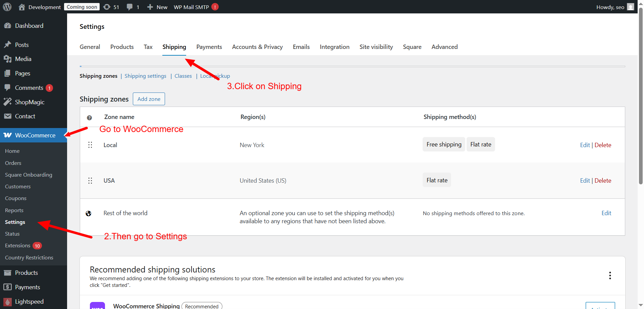The width and height of the screenshot is (644, 309).
Task: Open the Site visibility tab
Action: (376, 47)
